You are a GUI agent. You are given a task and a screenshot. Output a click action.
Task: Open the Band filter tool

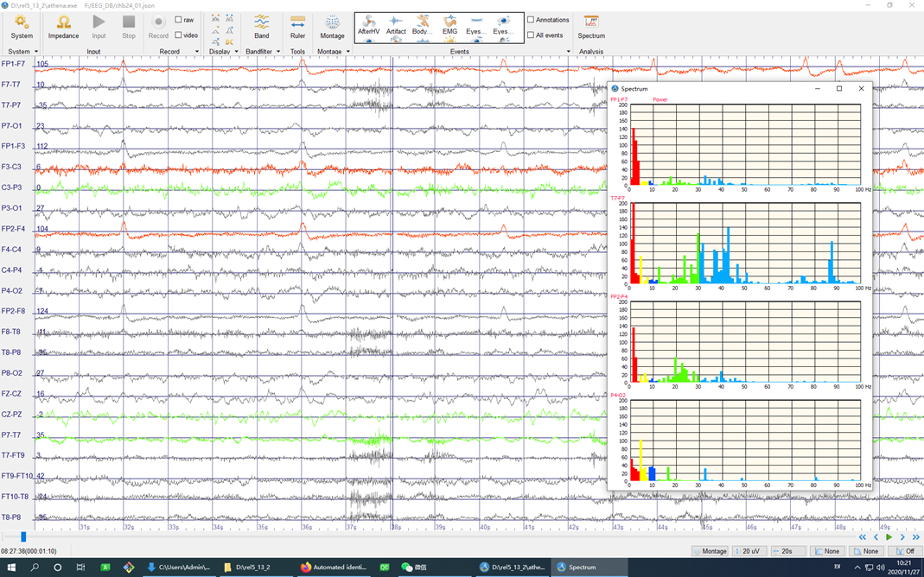click(x=261, y=26)
